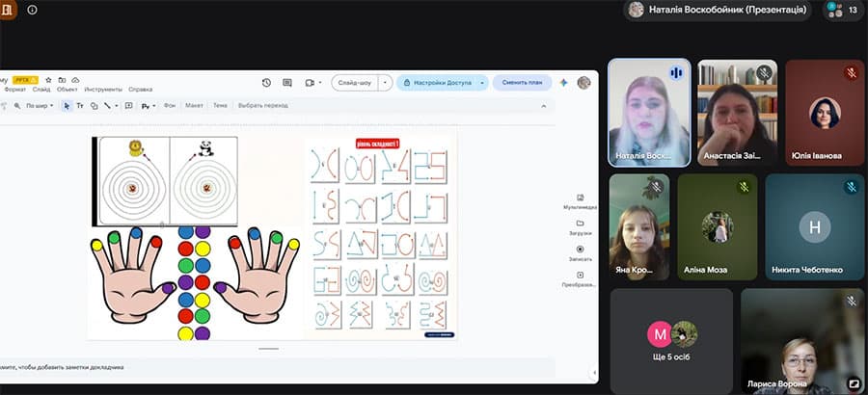
Task: Expand the line tool dropdown arrow
Action: tap(117, 105)
